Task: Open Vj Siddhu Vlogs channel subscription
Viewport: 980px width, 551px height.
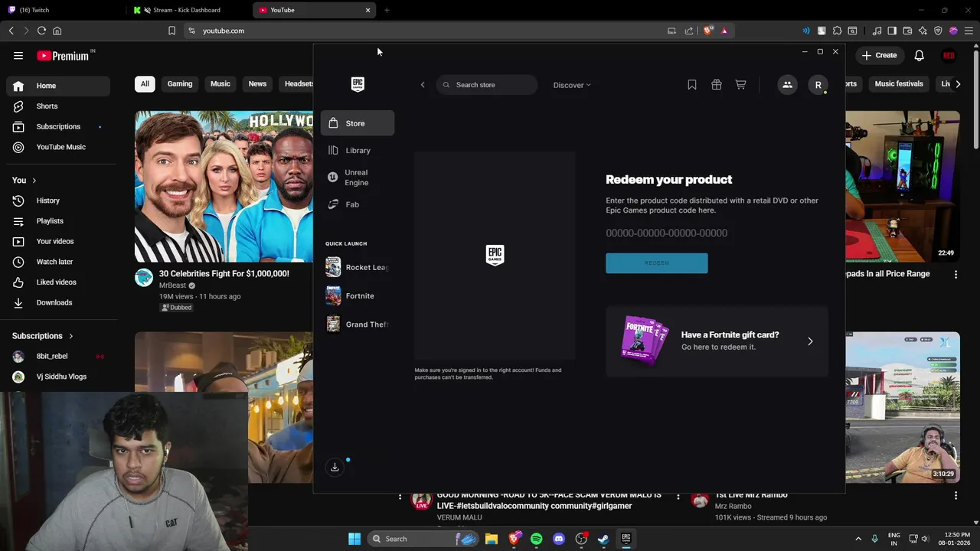Action: pyautogui.click(x=58, y=377)
